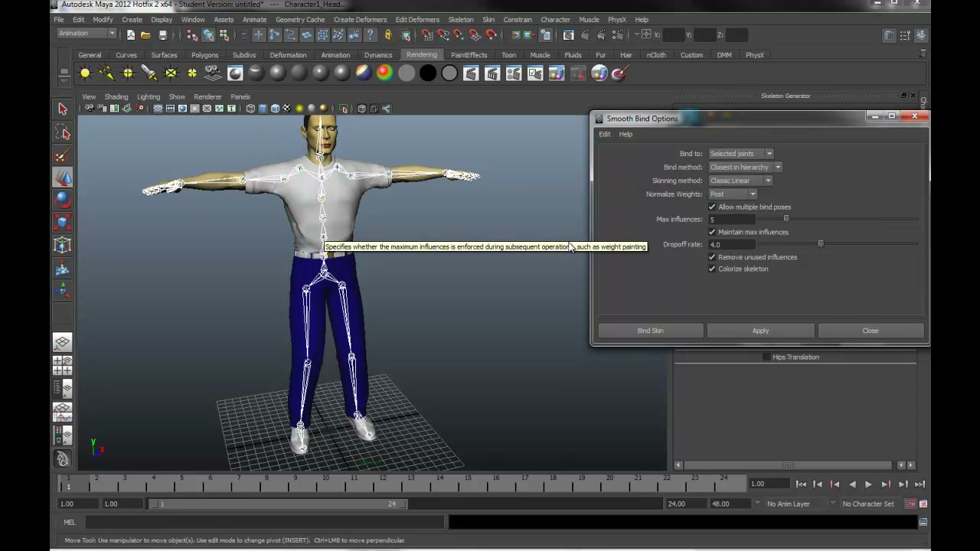
Task: Pick the Paint Selection tool
Action: coord(63,156)
